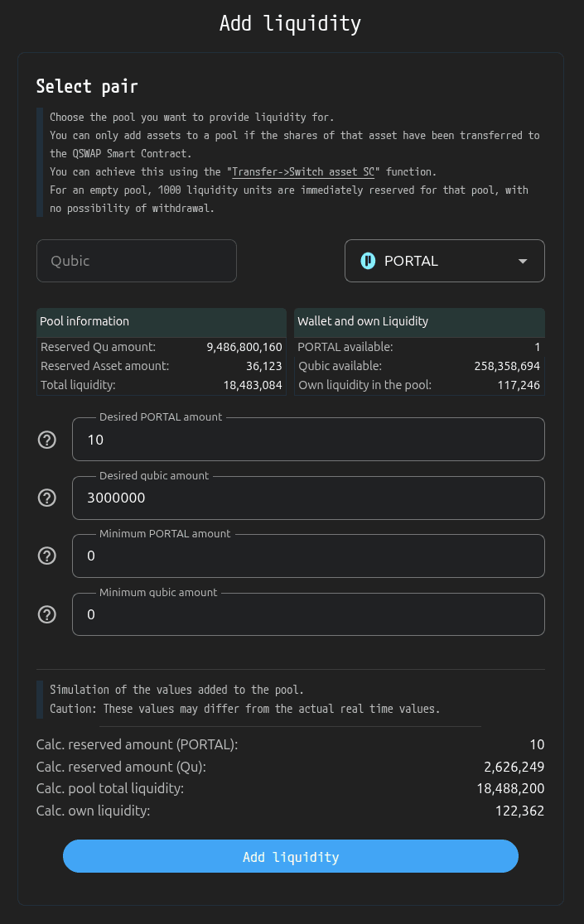This screenshot has height=924, width=584.
Task: Show help for Minimum PORTAL amount
Action: [x=47, y=556]
